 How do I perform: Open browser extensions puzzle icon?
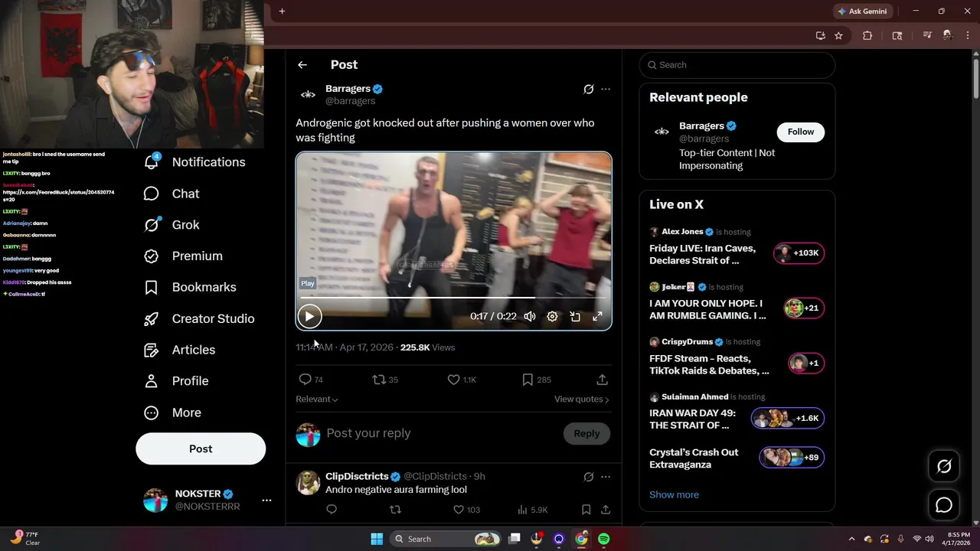tap(867, 35)
